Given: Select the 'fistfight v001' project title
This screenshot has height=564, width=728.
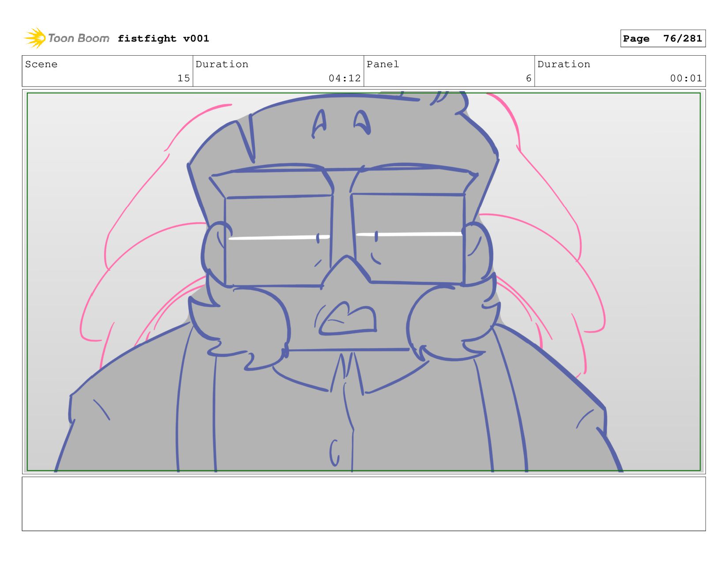Looking at the screenshot, I should click(163, 38).
